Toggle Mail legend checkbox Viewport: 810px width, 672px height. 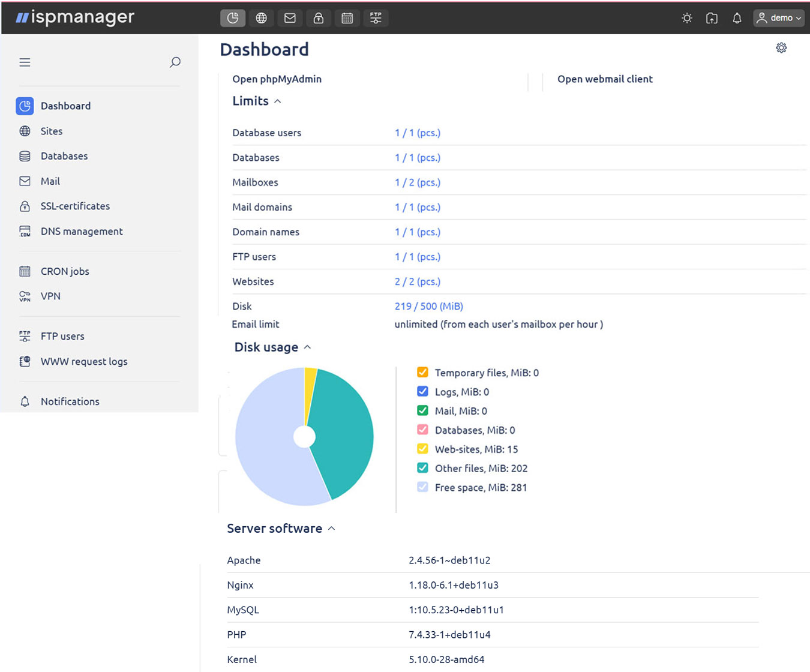[422, 411]
